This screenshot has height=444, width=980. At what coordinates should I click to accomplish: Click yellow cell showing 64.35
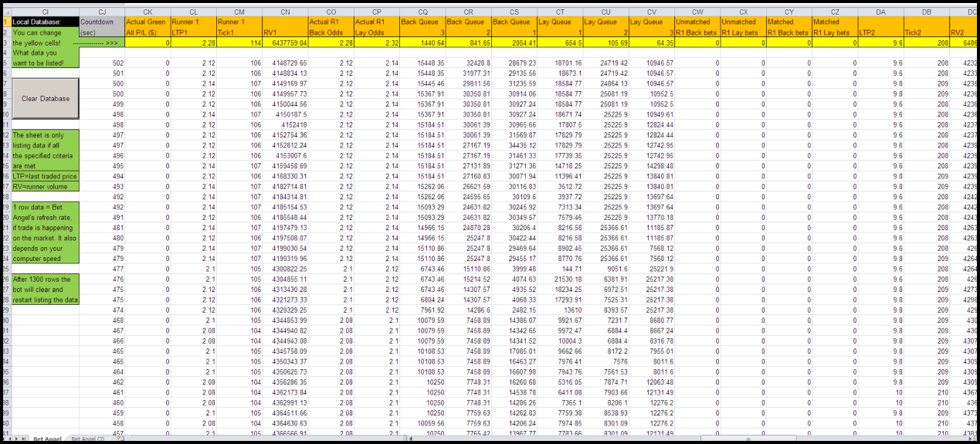[651, 43]
